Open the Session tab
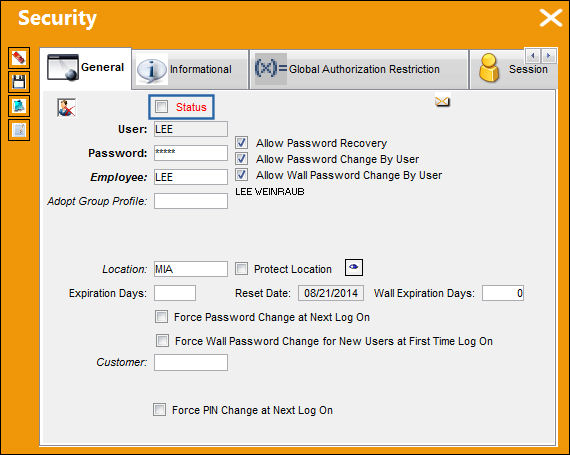570x455 pixels. pos(513,69)
